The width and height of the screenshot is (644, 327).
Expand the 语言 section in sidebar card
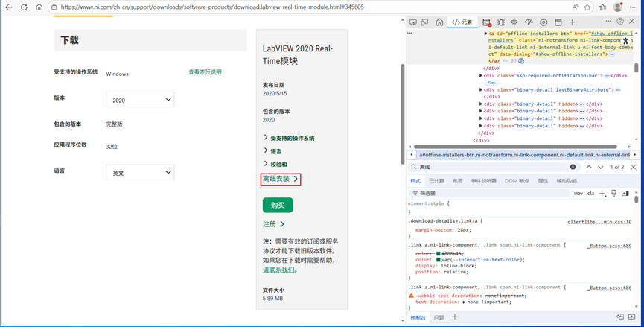pos(272,151)
